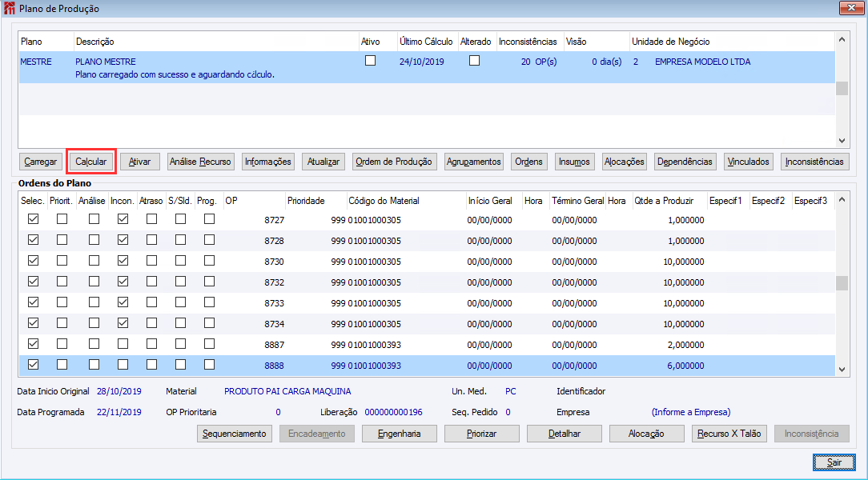868x480 pixels.
Task: Select the MESTRE plan row
Action: pyautogui.click(x=427, y=67)
